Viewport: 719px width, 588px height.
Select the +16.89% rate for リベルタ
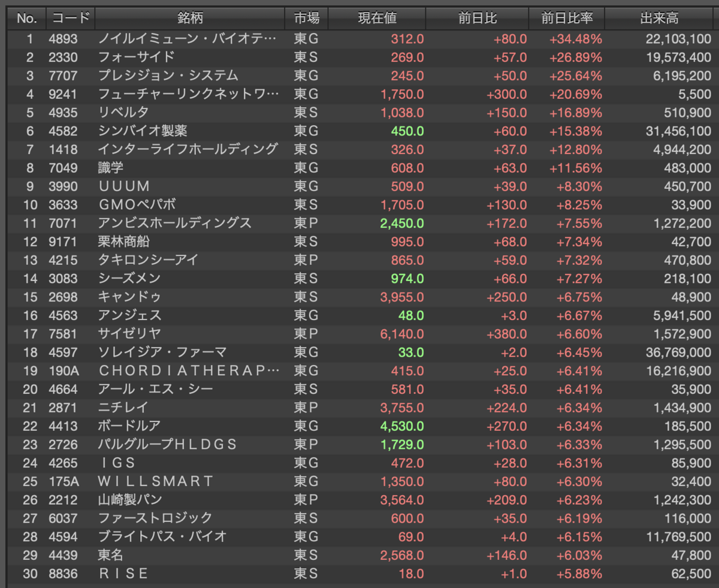576,113
